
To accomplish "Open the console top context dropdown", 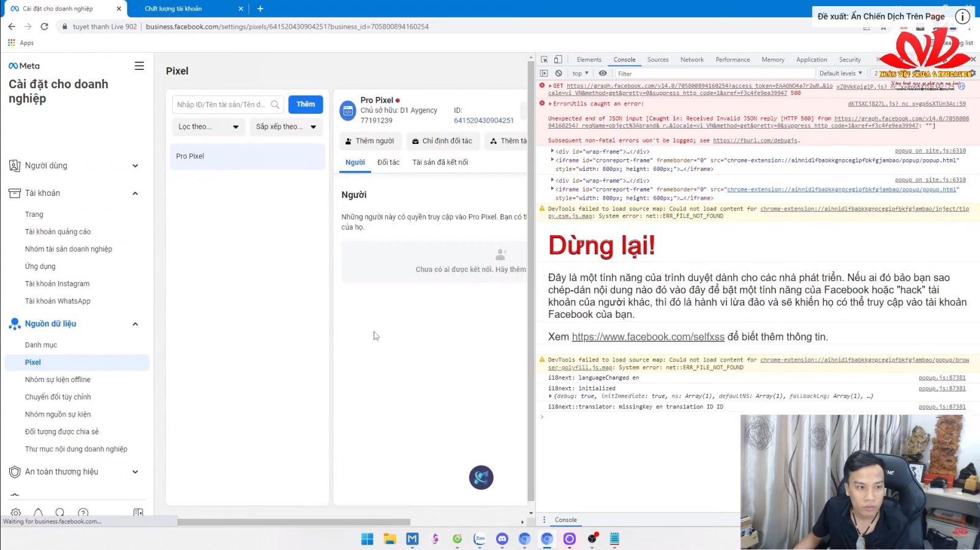I will [x=580, y=73].
